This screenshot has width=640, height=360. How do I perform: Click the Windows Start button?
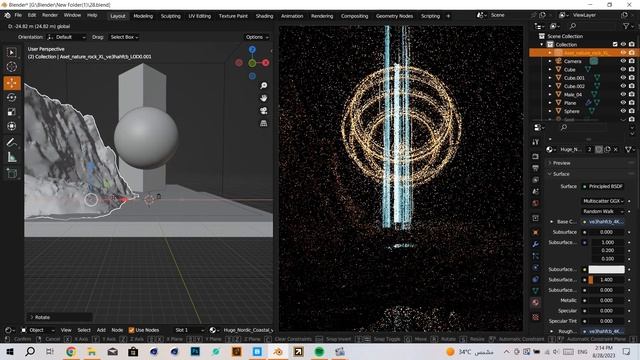click(9, 351)
